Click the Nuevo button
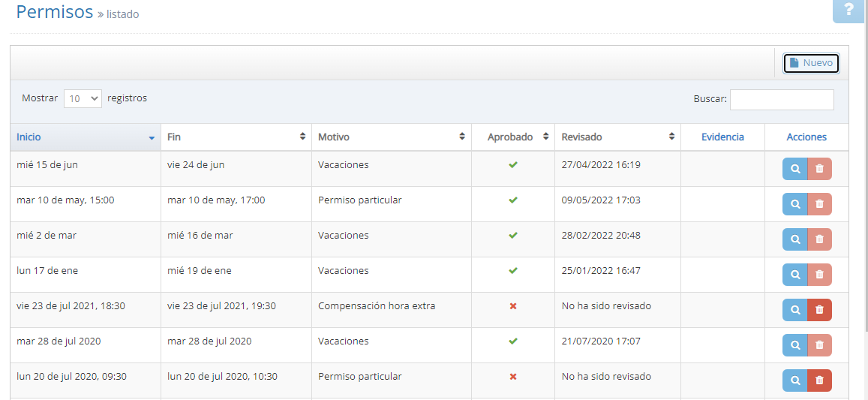 tap(810, 63)
